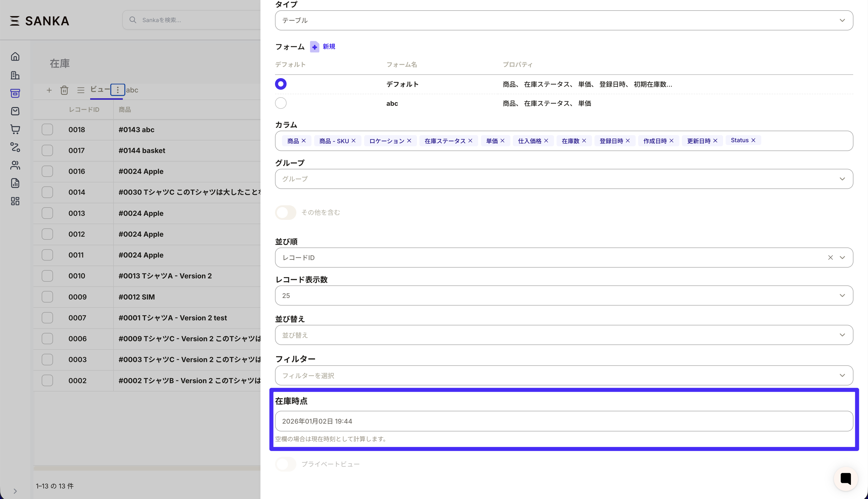This screenshot has width=868, height=499.
Task: Enable the プライベートビュー toggle
Action: click(285, 464)
